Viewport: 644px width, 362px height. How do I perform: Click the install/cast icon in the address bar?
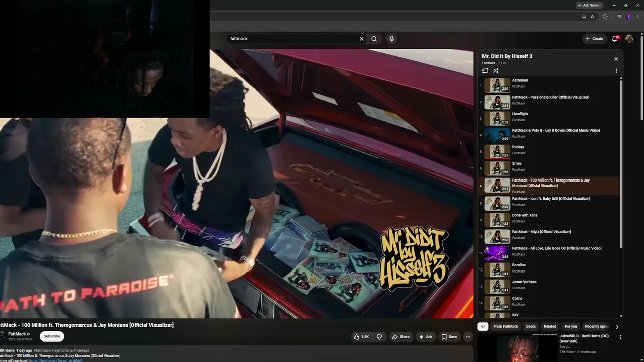click(584, 17)
